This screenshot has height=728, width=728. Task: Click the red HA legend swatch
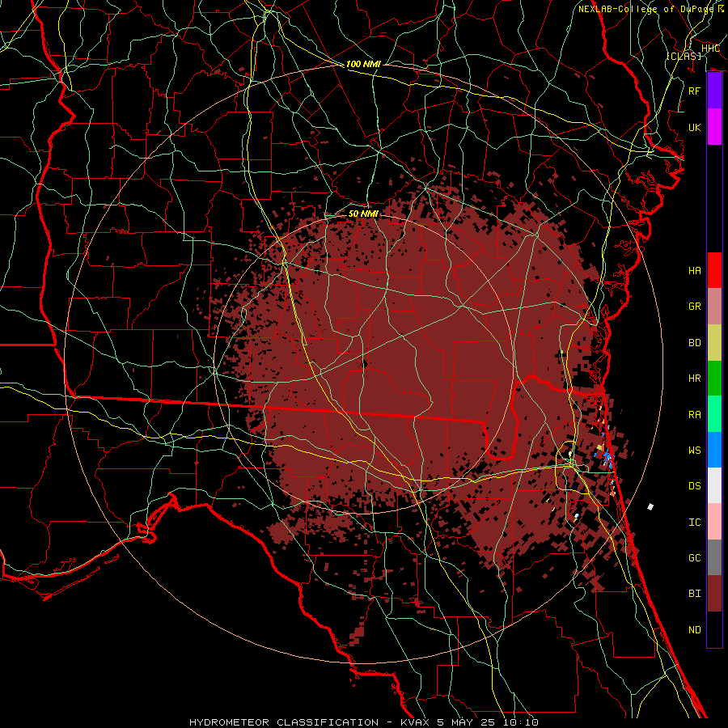[714, 270]
